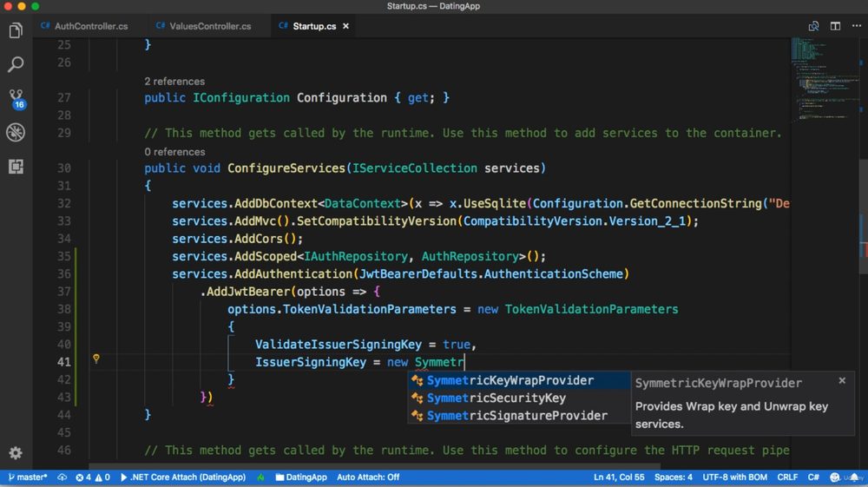Open the Extensions view in activity bar
Screen dimensions: 868x487
16,167
